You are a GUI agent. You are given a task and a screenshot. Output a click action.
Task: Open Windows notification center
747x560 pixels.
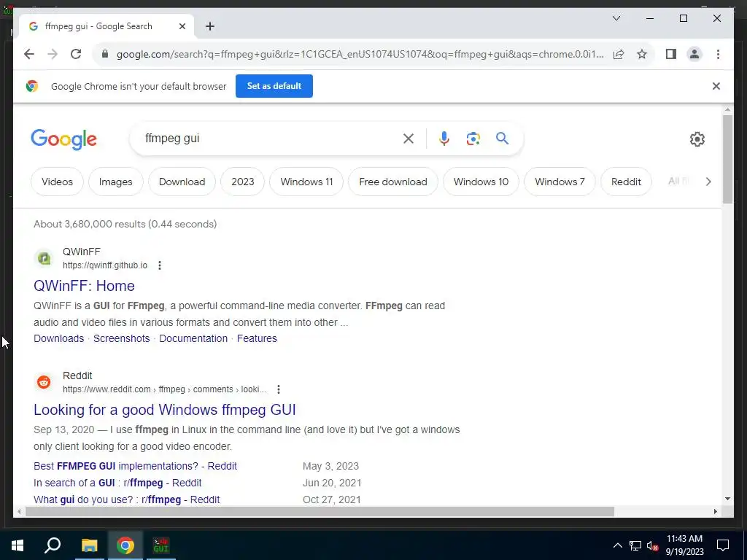tap(723, 545)
